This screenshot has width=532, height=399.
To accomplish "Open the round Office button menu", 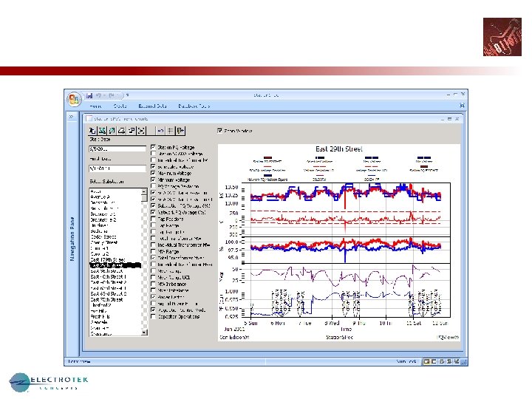I will click(x=74, y=99).
